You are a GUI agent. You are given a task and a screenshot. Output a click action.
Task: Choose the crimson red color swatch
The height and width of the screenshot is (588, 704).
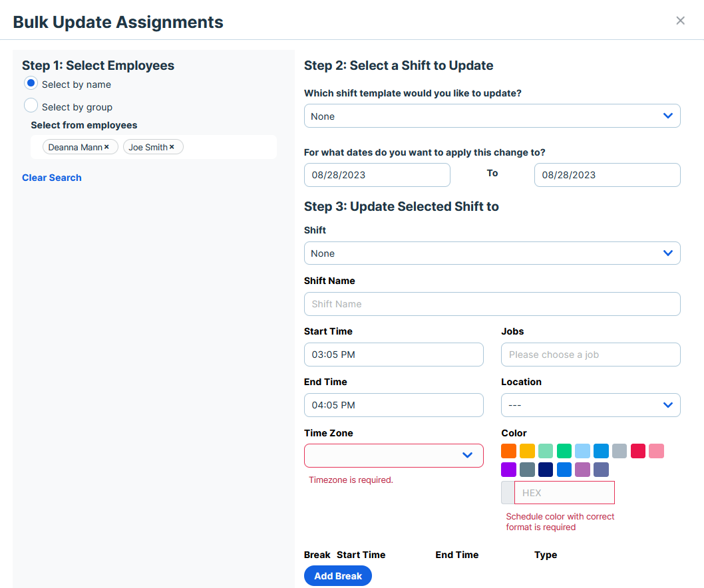[638, 452]
